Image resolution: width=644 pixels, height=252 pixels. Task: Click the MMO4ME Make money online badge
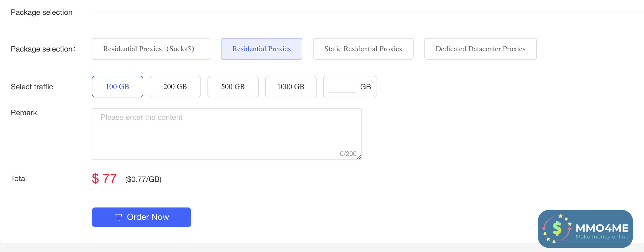coord(585,229)
